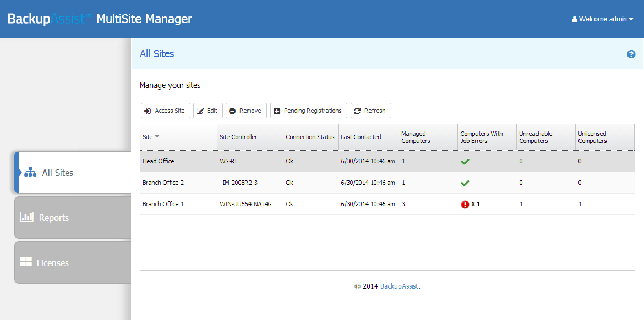Screen dimensions: 644x320
Task: Click the Connection Status column header
Action: tap(310, 137)
